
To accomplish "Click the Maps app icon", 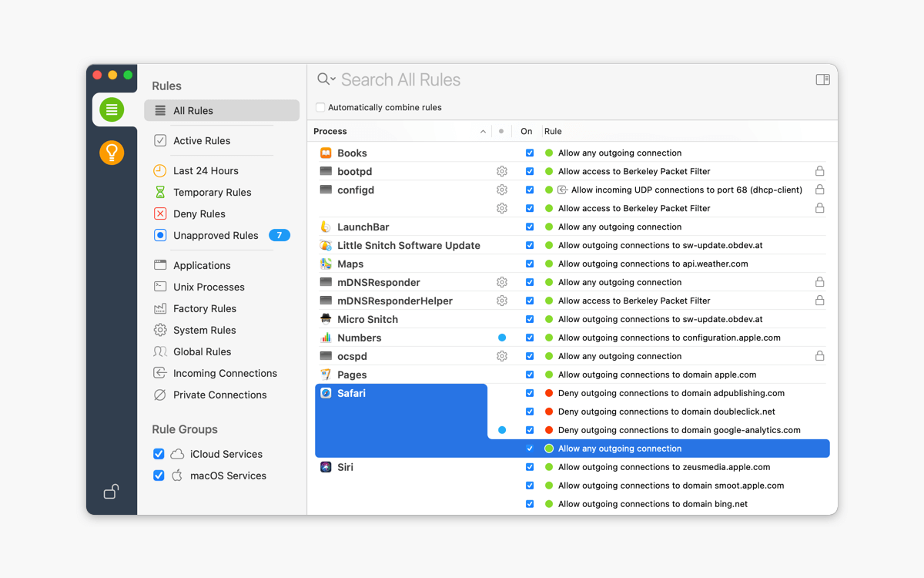I will click(326, 264).
